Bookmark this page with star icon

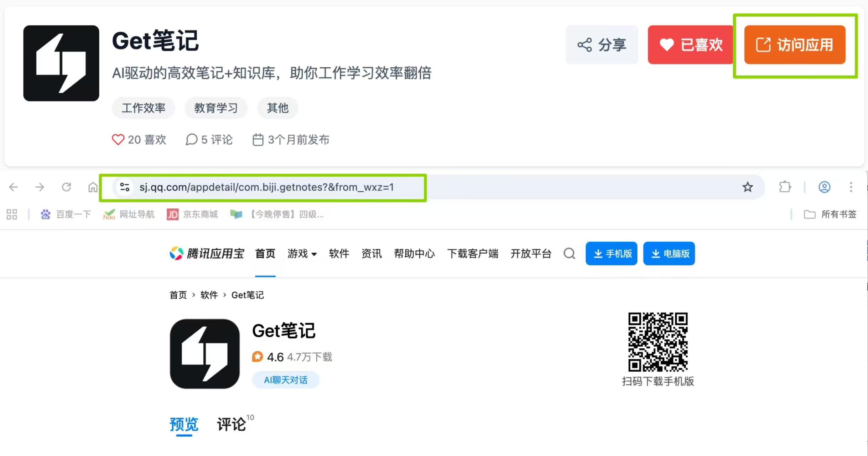pos(748,187)
